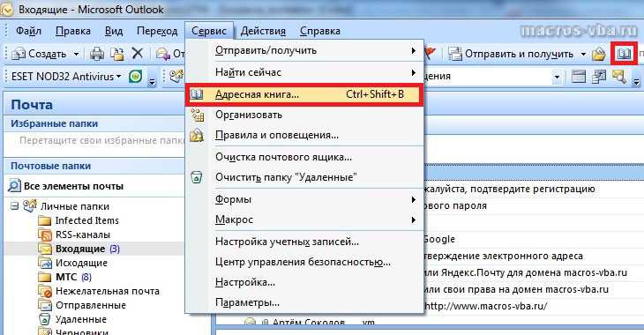Select Правила и оповещения menu item

[x=304, y=135]
